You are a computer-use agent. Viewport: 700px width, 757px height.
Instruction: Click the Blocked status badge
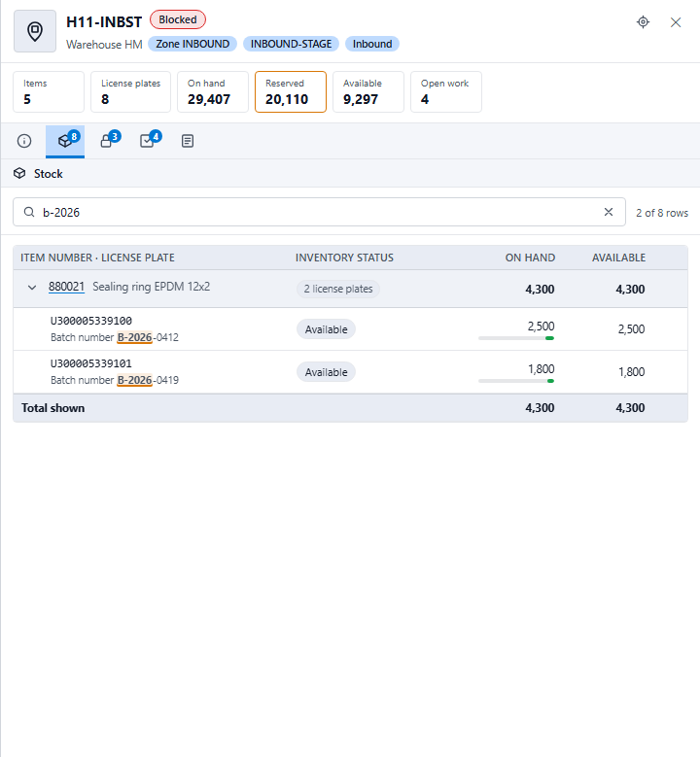point(178,19)
